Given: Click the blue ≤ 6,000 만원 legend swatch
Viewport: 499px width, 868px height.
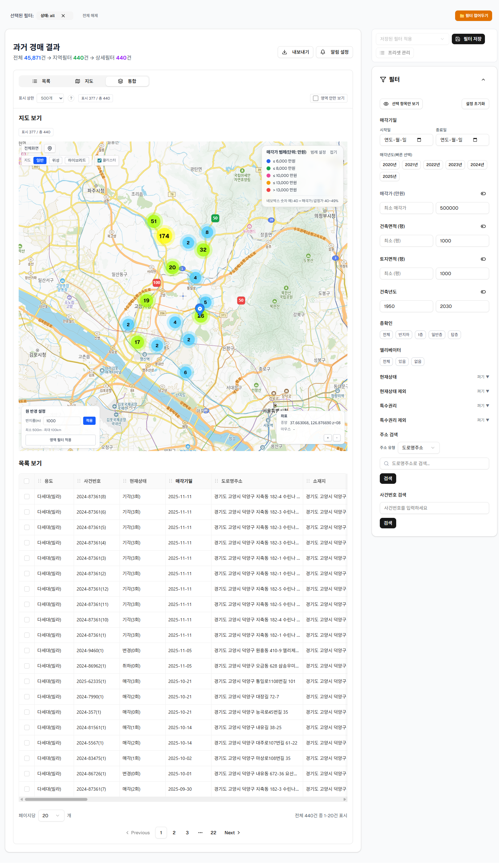Looking at the screenshot, I should click(268, 161).
